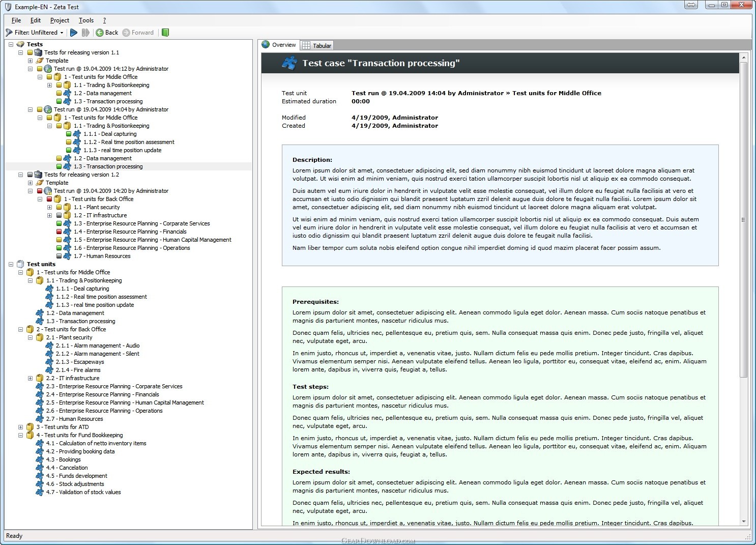Expand 2.2 - IT infrastructure node
The image size is (756, 545).
click(x=31, y=378)
